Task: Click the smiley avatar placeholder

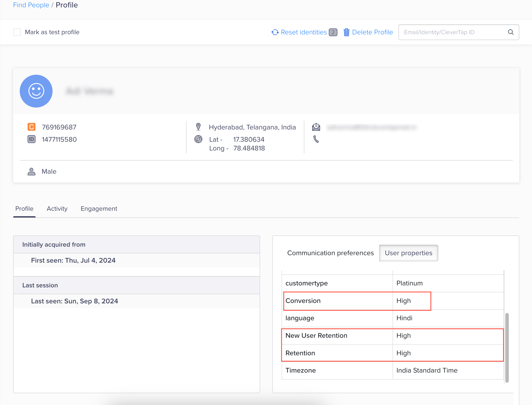Action: 36,91
